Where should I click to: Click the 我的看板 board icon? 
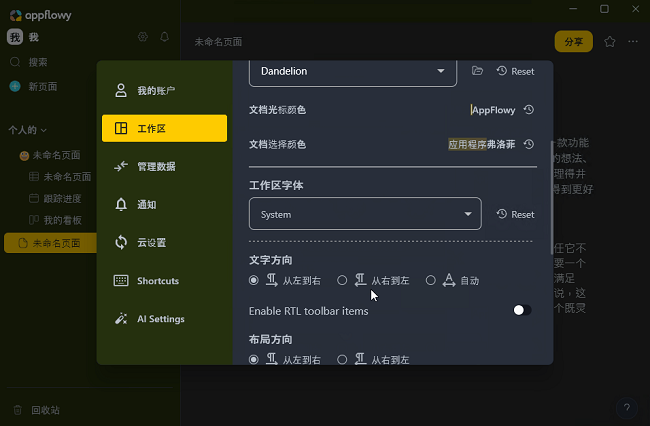point(34,220)
